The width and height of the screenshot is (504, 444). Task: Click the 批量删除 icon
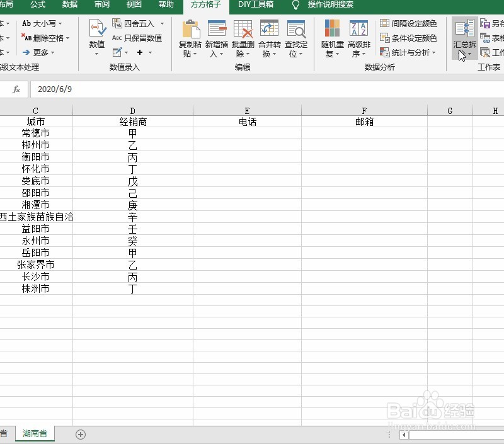[243, 29]
